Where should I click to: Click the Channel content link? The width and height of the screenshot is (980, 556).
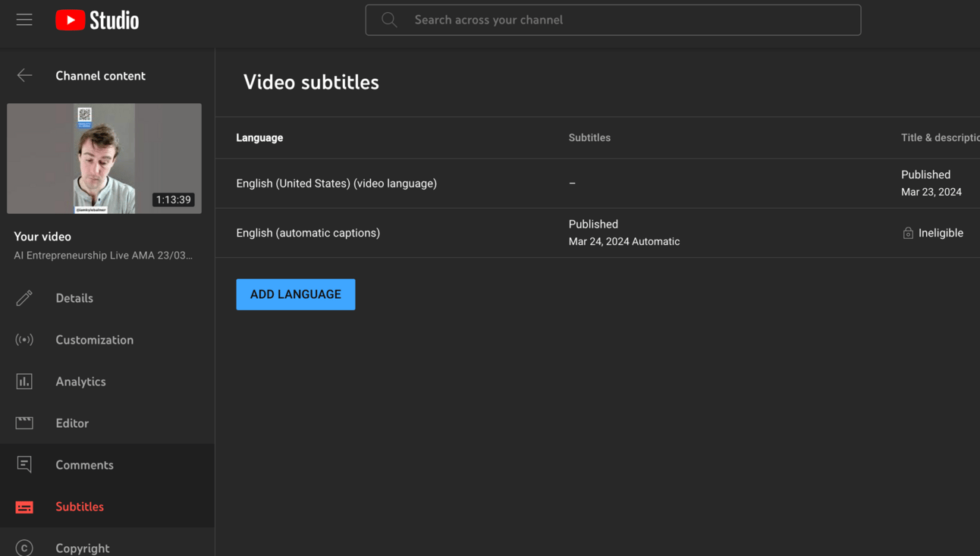click(x=100, y=76)
